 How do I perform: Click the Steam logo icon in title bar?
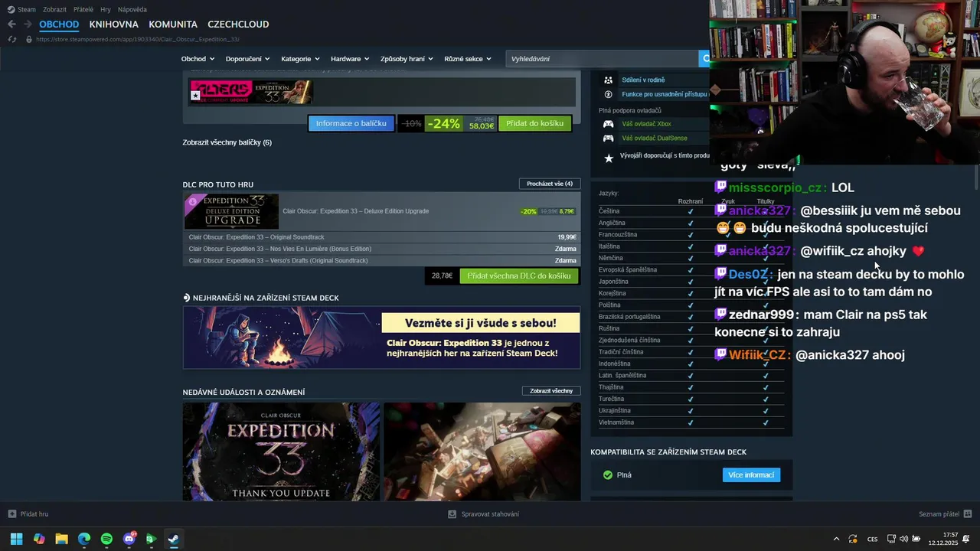click(11, 9)
